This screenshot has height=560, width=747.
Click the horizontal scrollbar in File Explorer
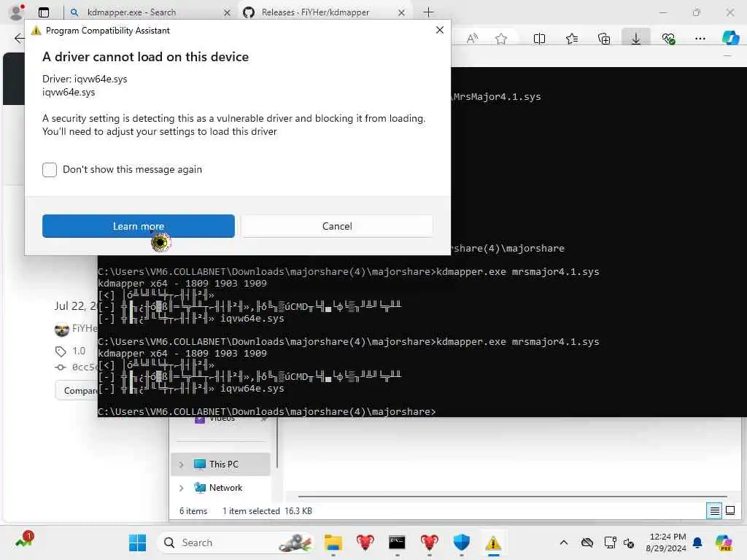512,496
